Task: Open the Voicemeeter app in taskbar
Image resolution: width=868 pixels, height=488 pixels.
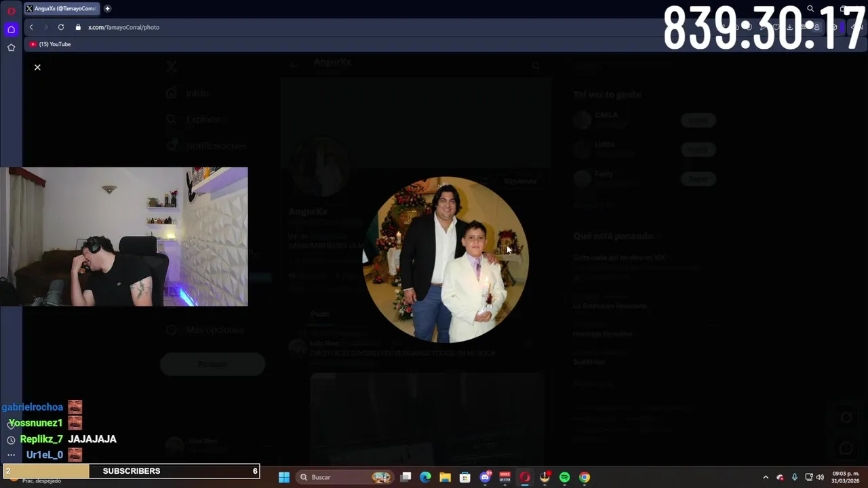Action: coord(505,477)
